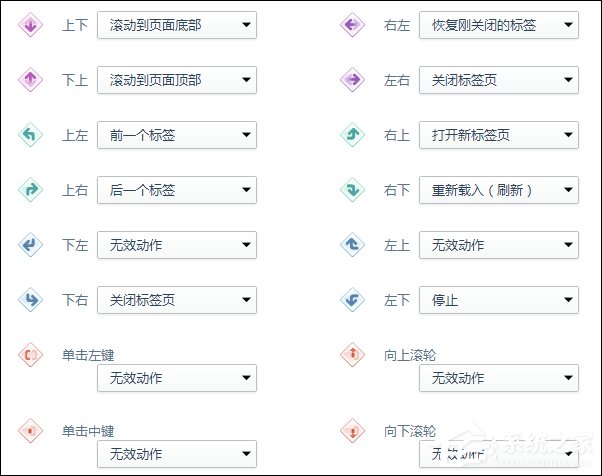Click the right-left (右左) gesture icon
This screenshot has height=476, width=602.
click(x=352, y=25)
